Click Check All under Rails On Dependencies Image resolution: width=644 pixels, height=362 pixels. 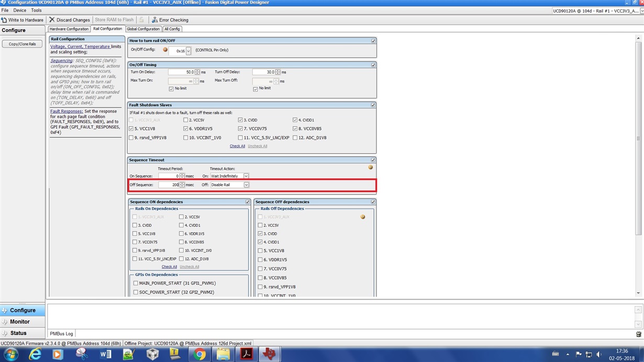pyautogui.click(x=169, y=267)
